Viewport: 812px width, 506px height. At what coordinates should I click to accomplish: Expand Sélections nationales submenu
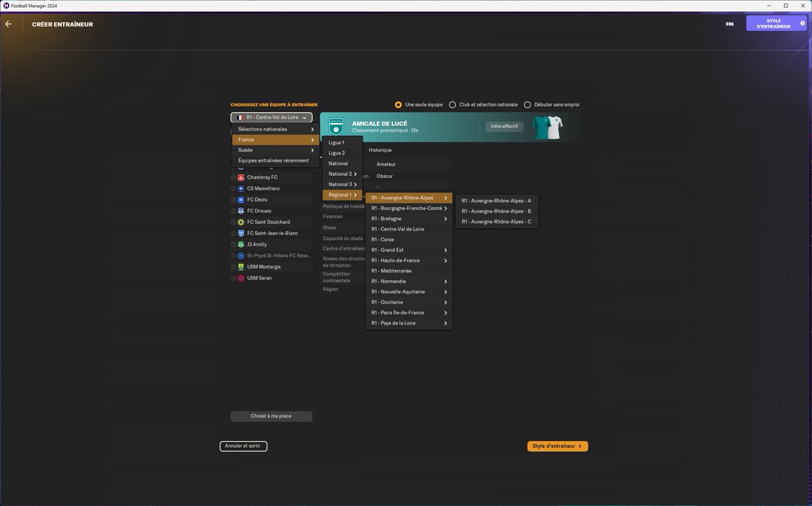point(275,129)
